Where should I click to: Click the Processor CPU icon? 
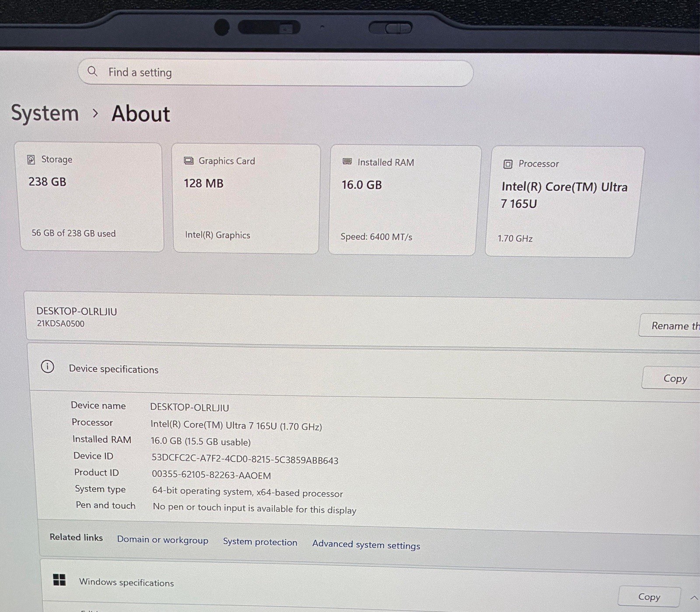pyautogui.click(x=507, y=164)
